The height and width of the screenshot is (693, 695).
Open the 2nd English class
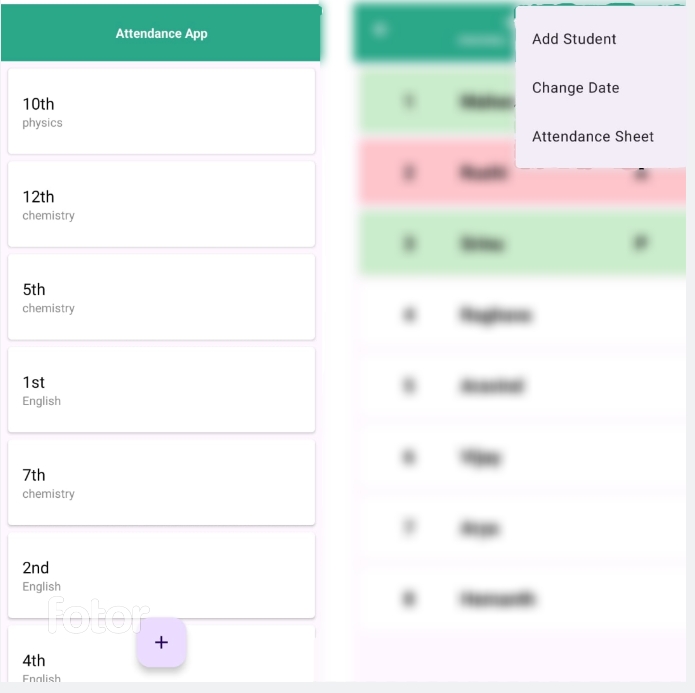coord(161,575)
